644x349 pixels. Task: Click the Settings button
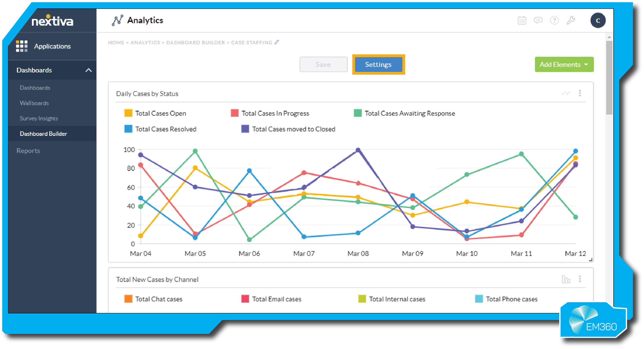tap(378, 64)
